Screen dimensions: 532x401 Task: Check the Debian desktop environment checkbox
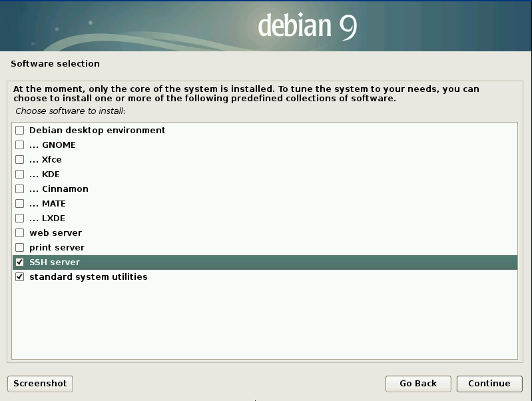[x=19, y=131]
